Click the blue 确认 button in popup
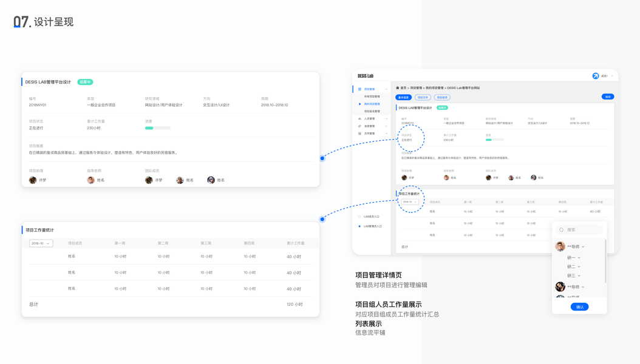The height and width of the screenshot is (364, 640). [x=580, y=307]
